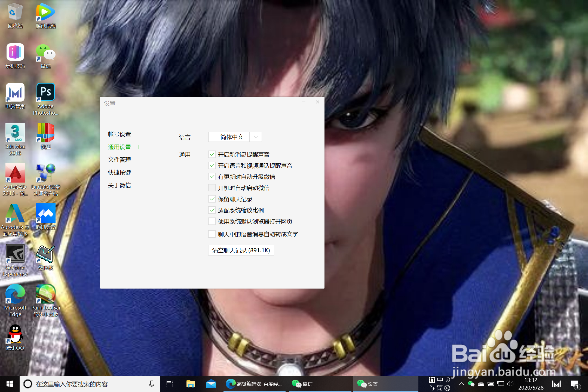Switch to 高级编辑器_百度经验 Edge taskbar window
Image resolution: width=588 pixels, height=392 pixels.
(254, 384)
